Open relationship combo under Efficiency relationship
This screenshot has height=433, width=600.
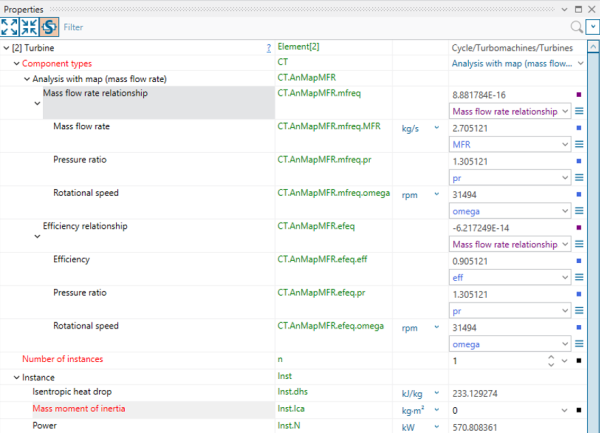point(510,244)
